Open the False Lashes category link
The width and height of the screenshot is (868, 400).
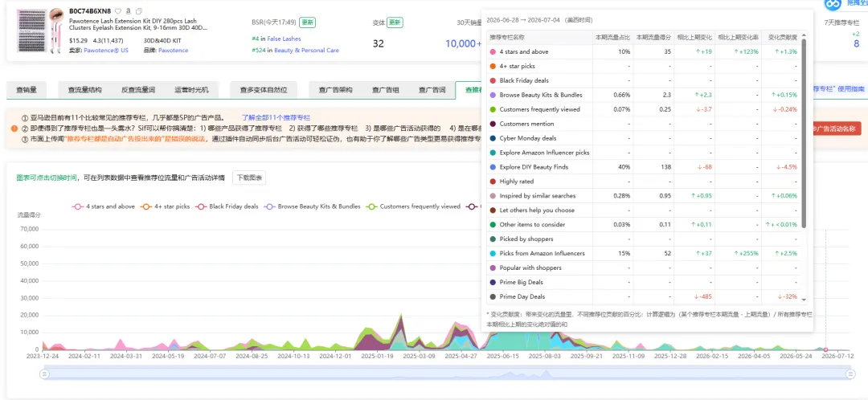point(284,39)
